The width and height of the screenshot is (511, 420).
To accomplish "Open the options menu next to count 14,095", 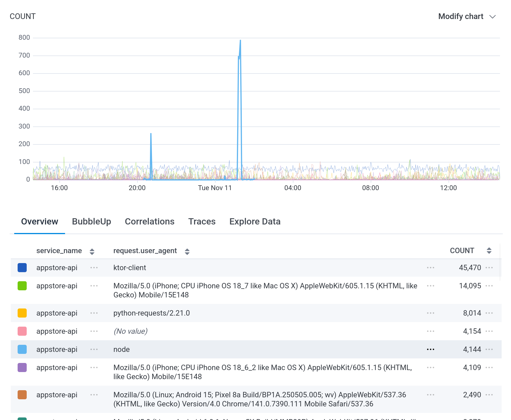I will (489, 286).
